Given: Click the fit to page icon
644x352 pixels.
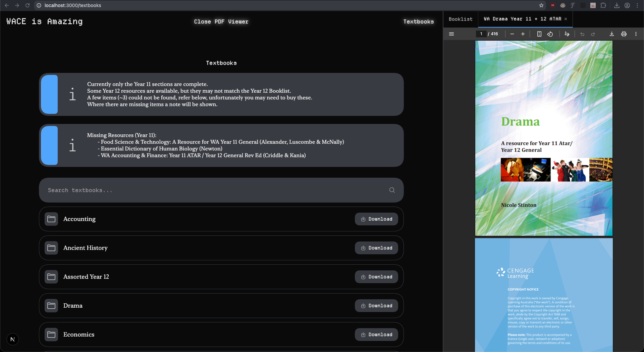Looking at the screenshot, I should [539, 34].
